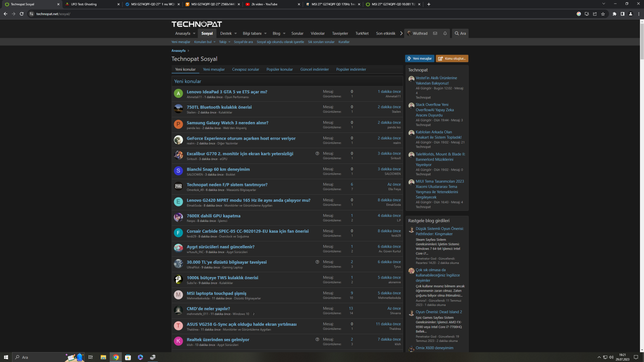644x362 pixels.
Task: Open topic 'Technopat neden F/P sistem tanıtmıyor?'
Action: click(227, 185)
